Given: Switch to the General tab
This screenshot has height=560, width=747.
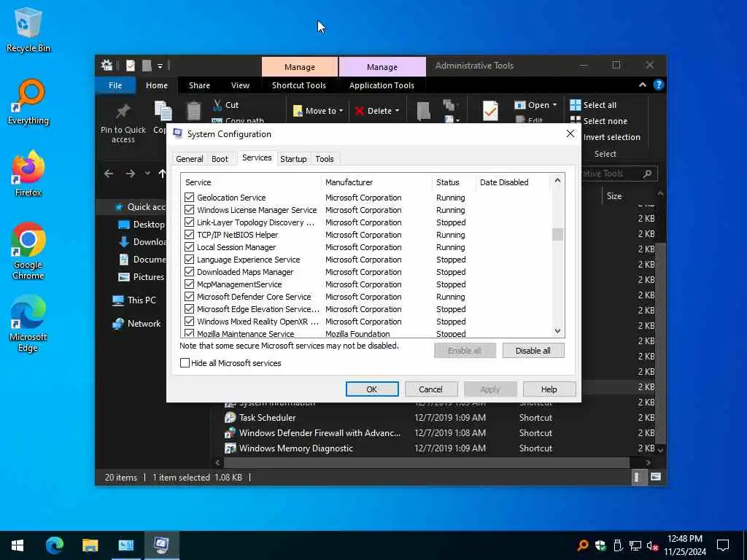Looking at the screenshot, I should pyautogui.click(x=189, y=158).
